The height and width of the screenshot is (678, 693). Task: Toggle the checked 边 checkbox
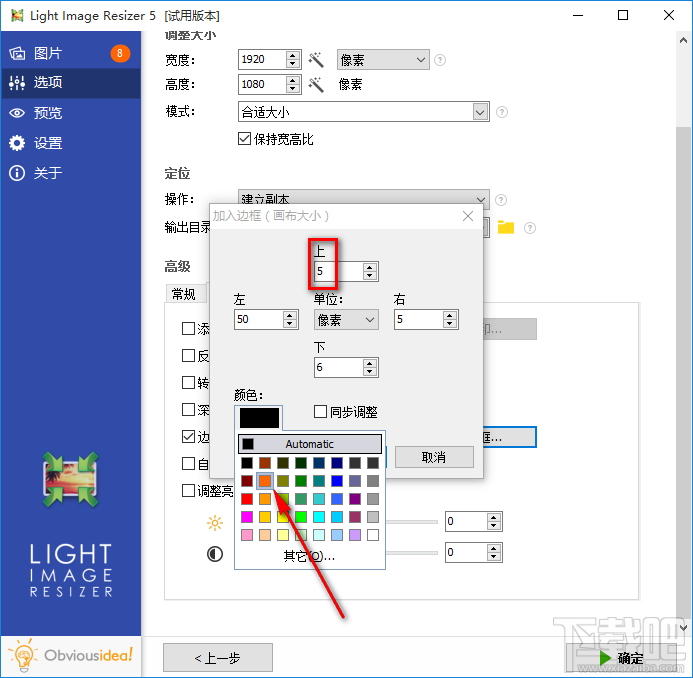pos(189,437)
